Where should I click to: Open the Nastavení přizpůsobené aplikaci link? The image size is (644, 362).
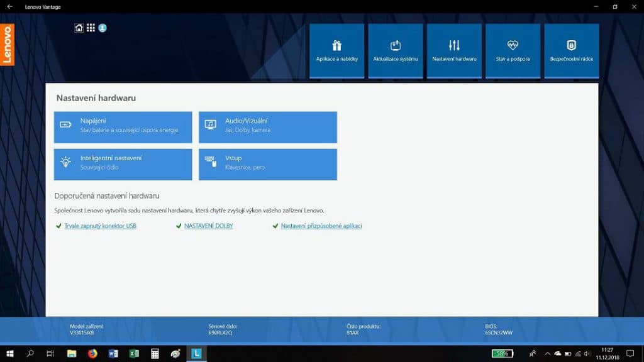pos(321,226)
